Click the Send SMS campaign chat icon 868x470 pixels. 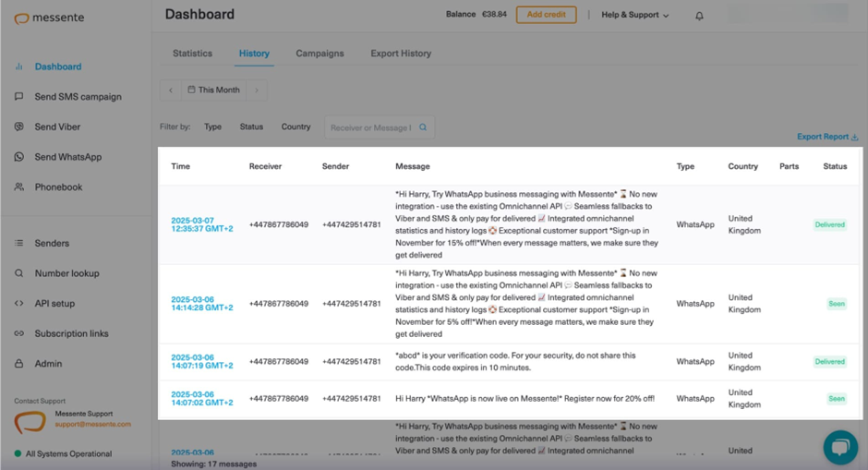pyautogui.click(x=18, y=96)
